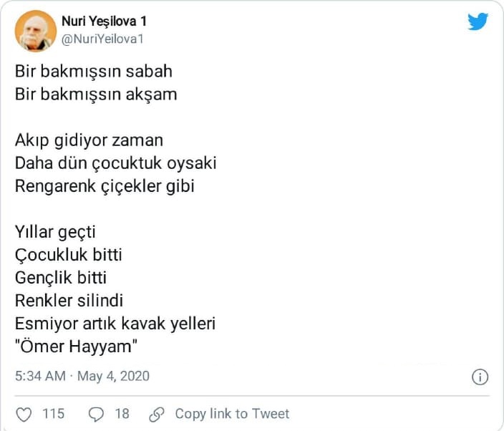
Task: Click the line "Rengarenk çiçekler gibi"
Action: [105, 186]
